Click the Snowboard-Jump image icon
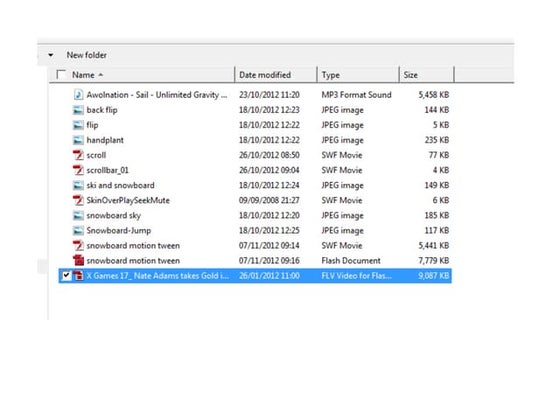This screenshot has height=420, width=560. (x=78, y=230)
